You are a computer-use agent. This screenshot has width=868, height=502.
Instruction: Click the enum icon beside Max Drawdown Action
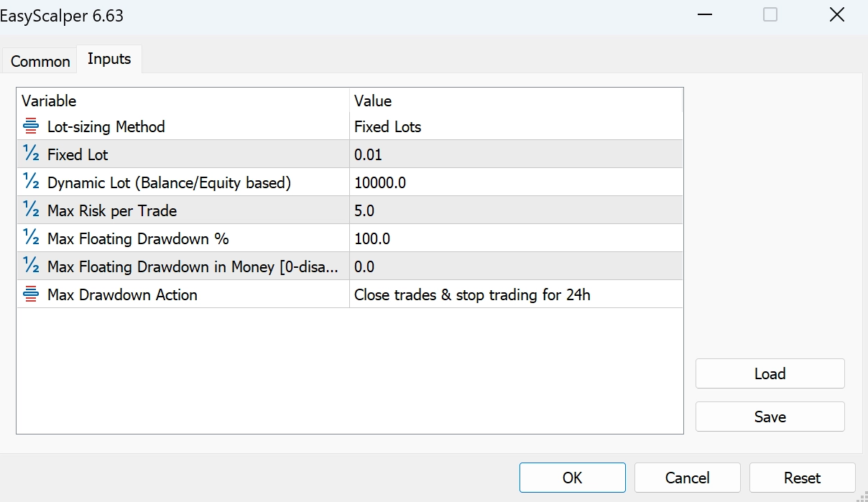pos(31,294)
